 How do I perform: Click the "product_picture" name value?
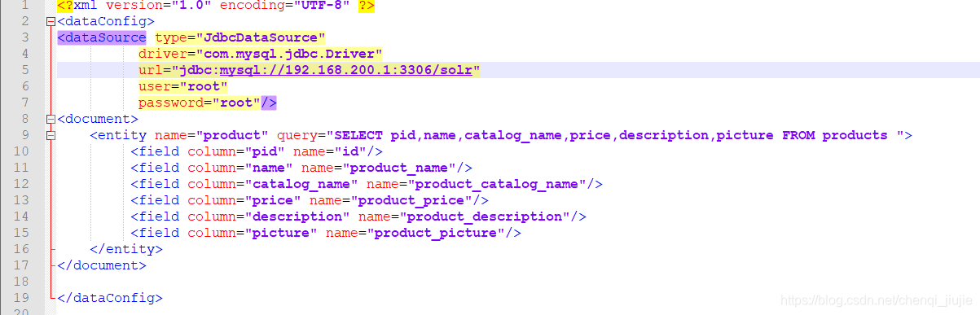pyautogui.click(x=436, y=233)
